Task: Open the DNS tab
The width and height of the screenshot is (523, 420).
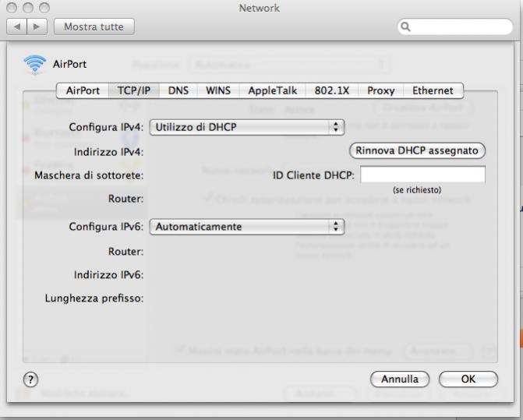Action: [178, 90]
